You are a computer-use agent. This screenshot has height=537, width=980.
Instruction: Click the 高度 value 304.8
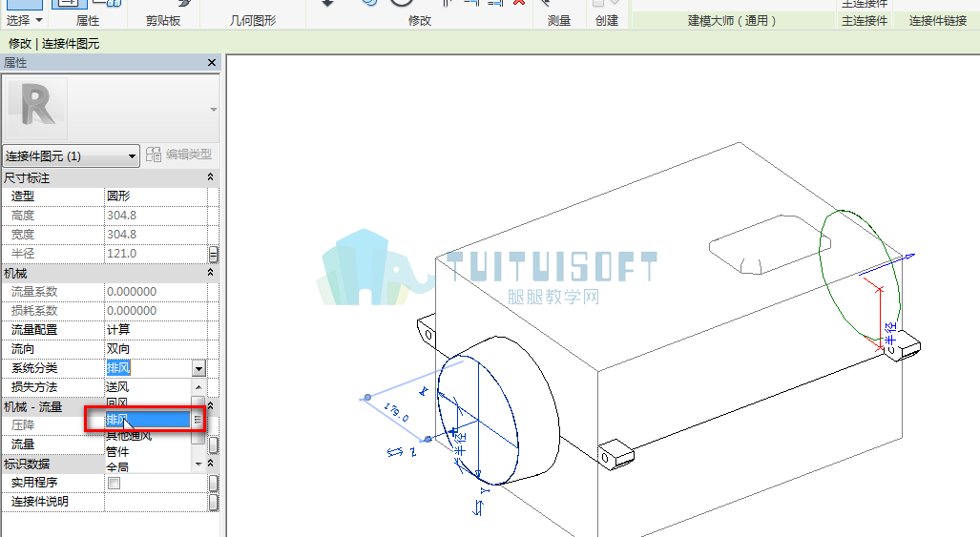(x=155, y=216)
